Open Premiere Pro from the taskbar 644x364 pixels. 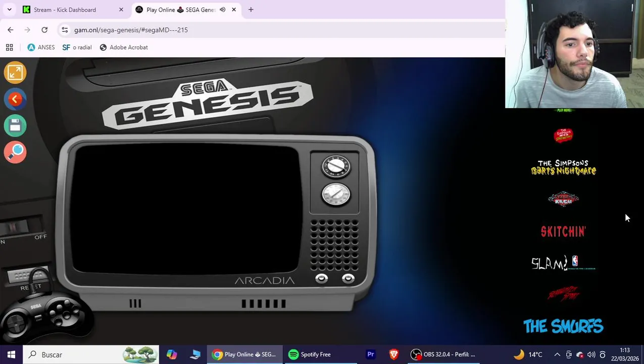(x=370, y=354)
